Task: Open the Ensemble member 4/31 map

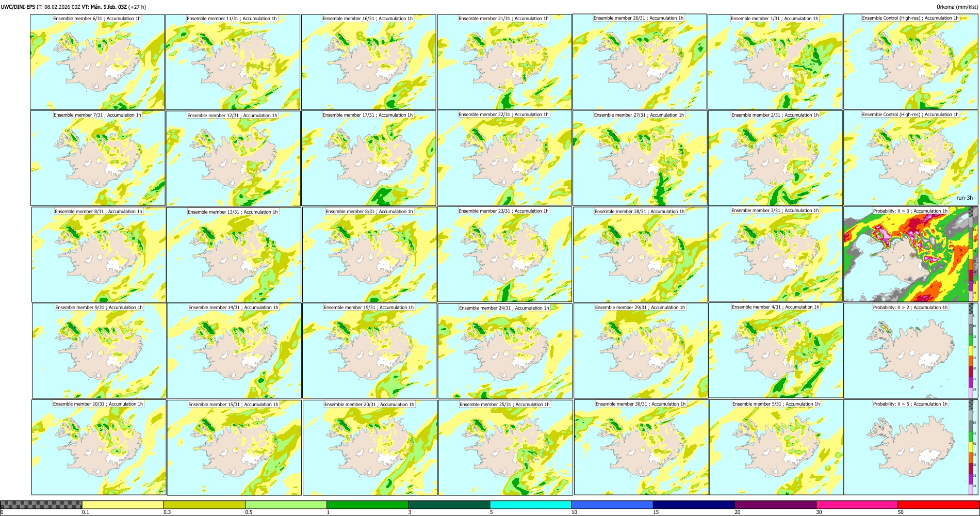Action: click(x=776, y=350)
